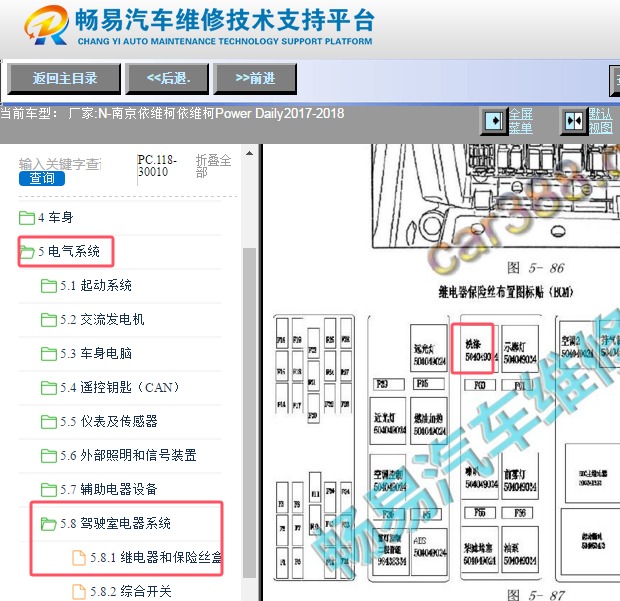Open 5.8.2 综合开关 page
This screenshot has width=620, height=601.
(130, 592)
